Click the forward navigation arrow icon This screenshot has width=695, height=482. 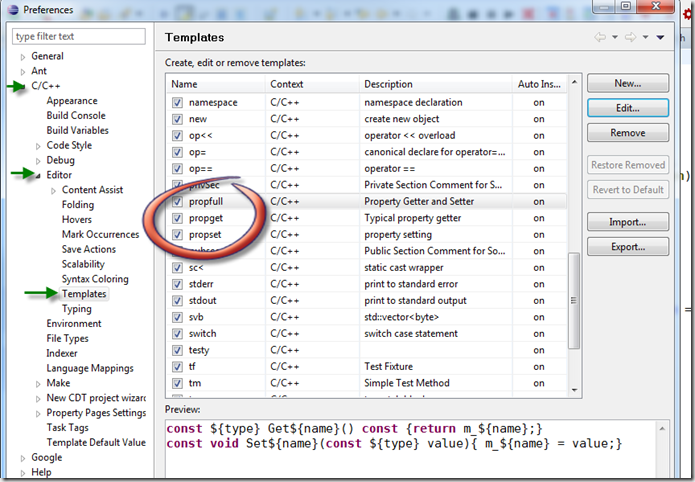coord(632,38)
